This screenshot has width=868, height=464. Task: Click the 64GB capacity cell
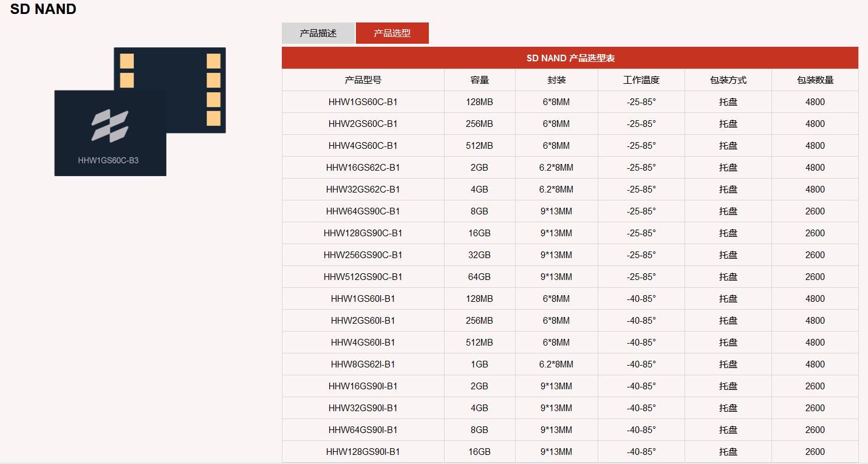pyautogui.click(x=480, y=277)
